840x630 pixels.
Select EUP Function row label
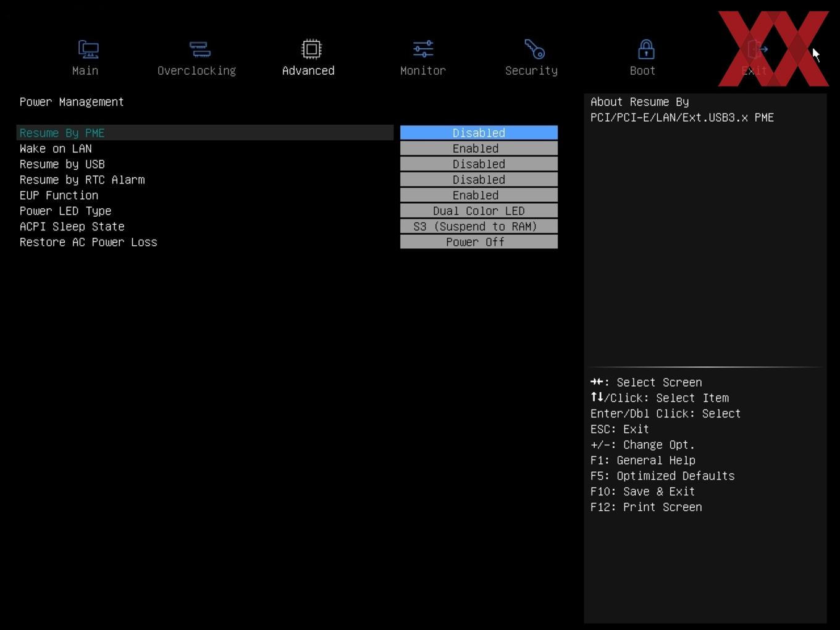click(x=59, y=195)
